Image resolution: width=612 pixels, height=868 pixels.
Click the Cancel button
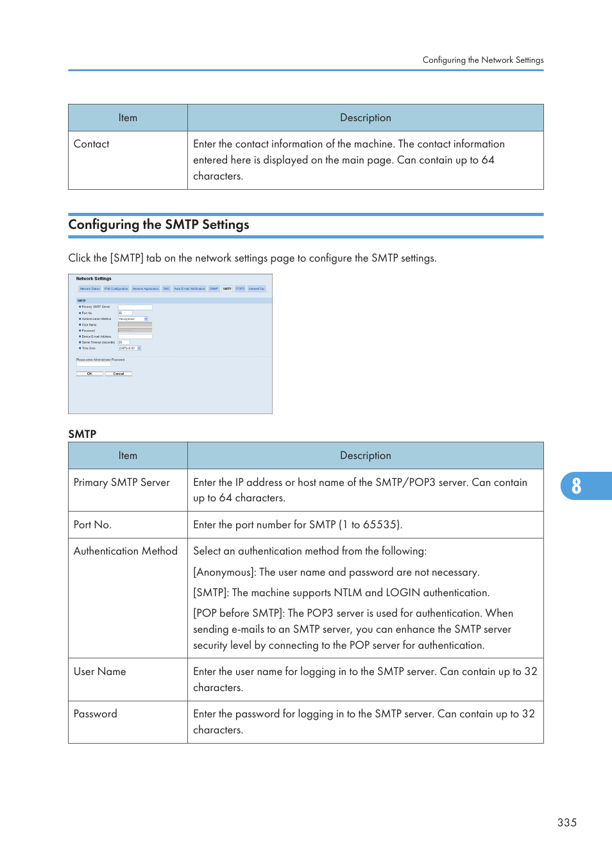click(119, 374)
